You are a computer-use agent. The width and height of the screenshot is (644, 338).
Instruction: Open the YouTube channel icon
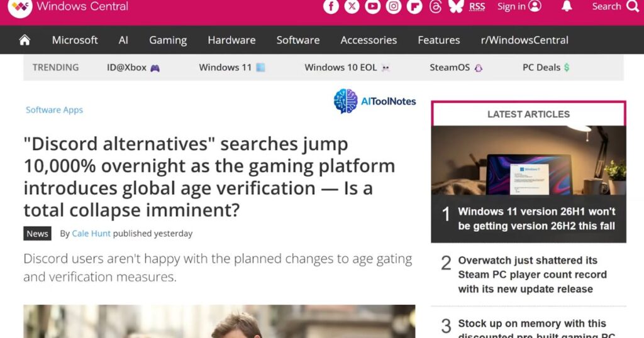point(373,6)
